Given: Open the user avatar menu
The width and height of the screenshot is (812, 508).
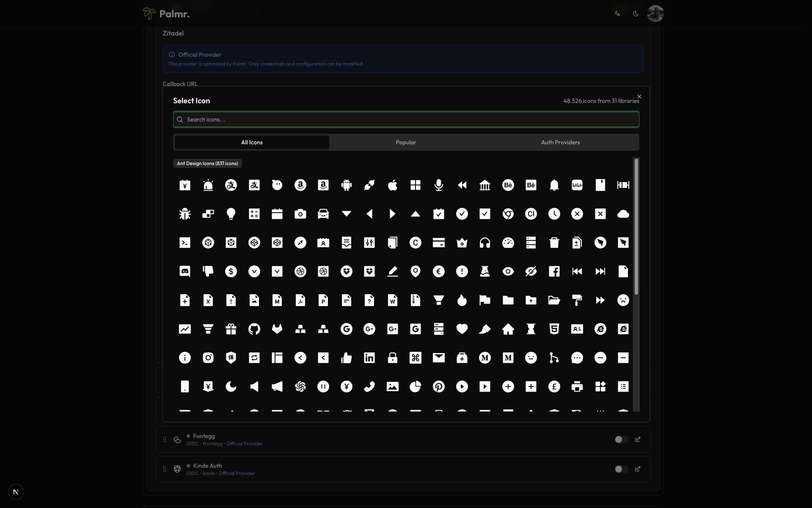Looking at the screenshot, I should (655, 14).
